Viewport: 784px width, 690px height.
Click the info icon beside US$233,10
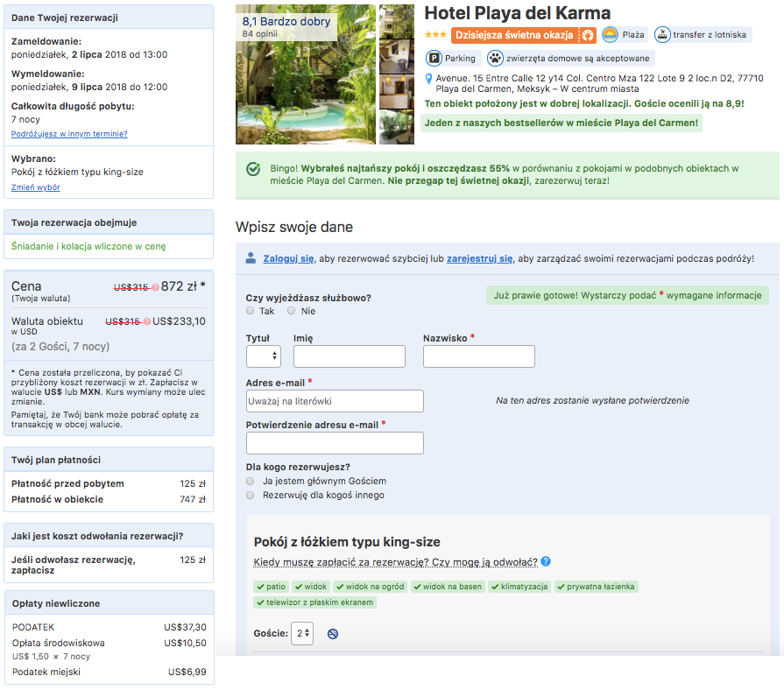[x=147, y=321]
